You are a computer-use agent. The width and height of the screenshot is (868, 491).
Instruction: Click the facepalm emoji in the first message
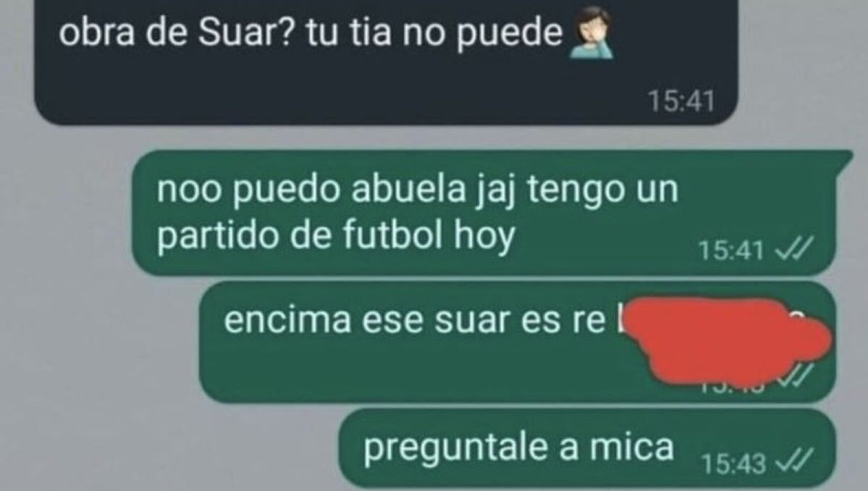(x=593, y=33)
